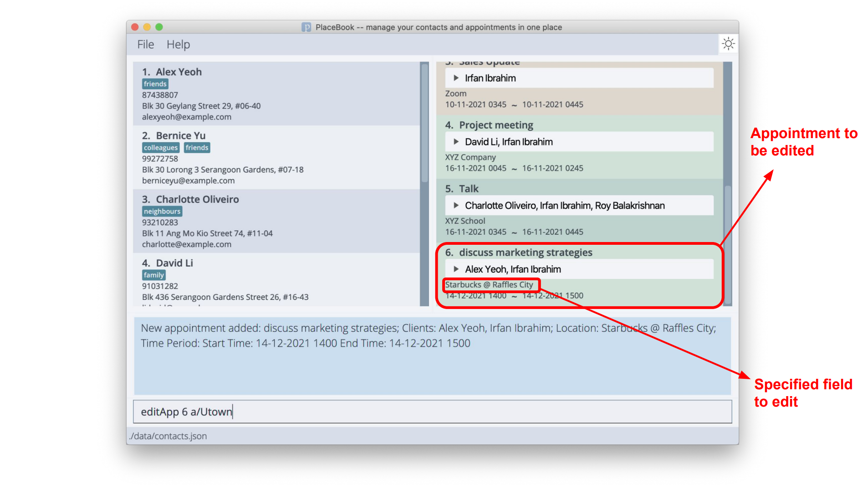Maximize the window with green button
This screenshot has height=485, width=868.
pos(159,27)
